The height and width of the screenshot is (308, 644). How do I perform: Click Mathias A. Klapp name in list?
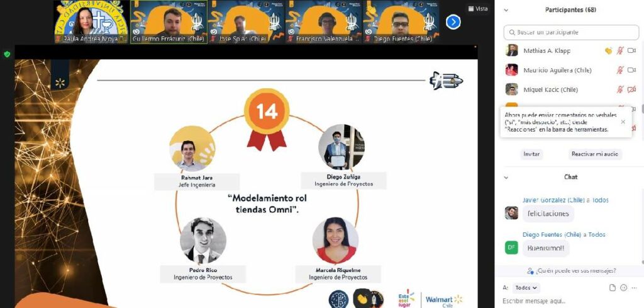point(547,51)
